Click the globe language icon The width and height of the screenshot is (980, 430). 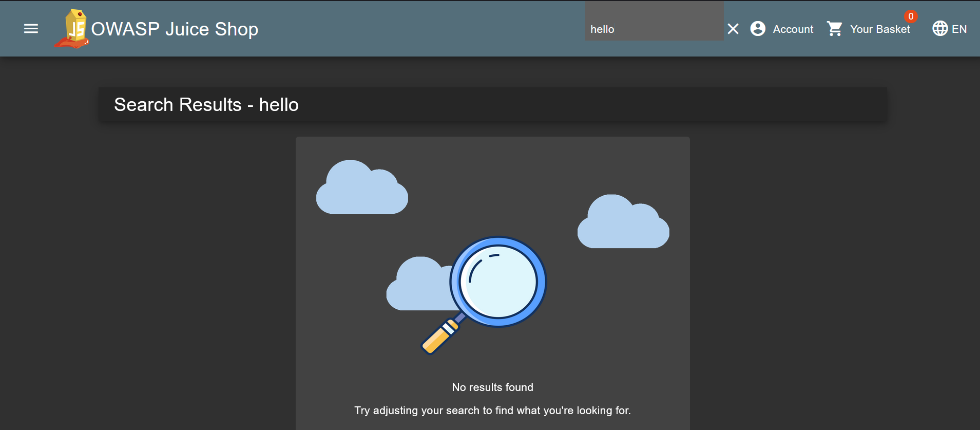[940, 29]
